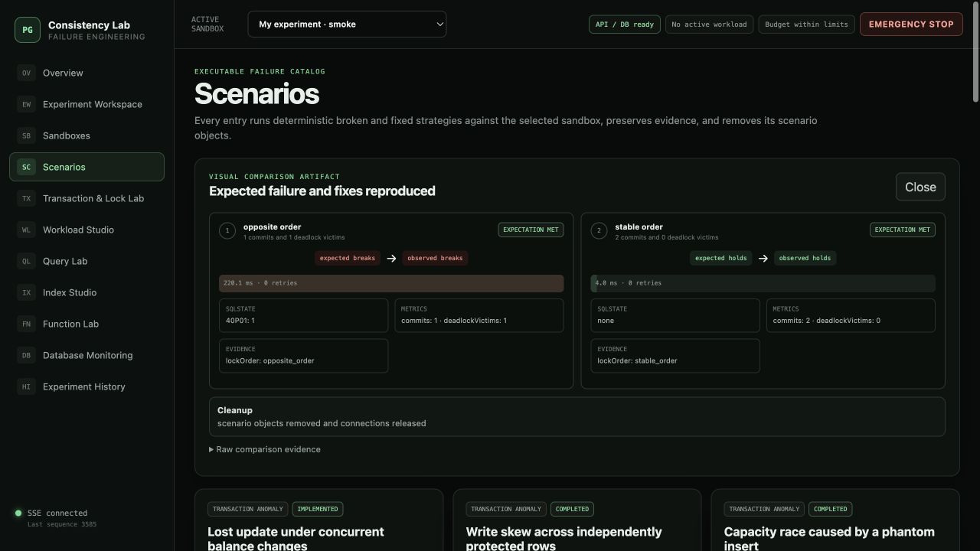The height and width of the screenshot is (551, 980).
Task: Select Transaction & Lock Lab in sidebar
Action: tap(87, 198)
